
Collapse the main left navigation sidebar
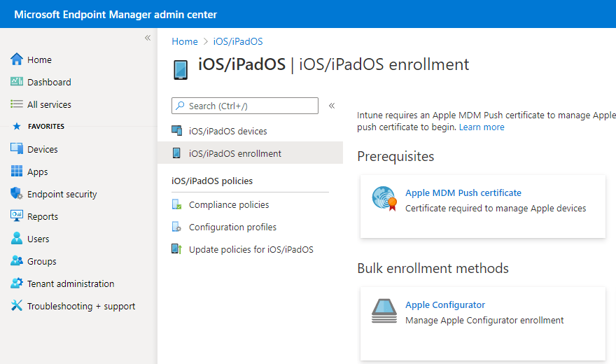click(x=148, y=38)
